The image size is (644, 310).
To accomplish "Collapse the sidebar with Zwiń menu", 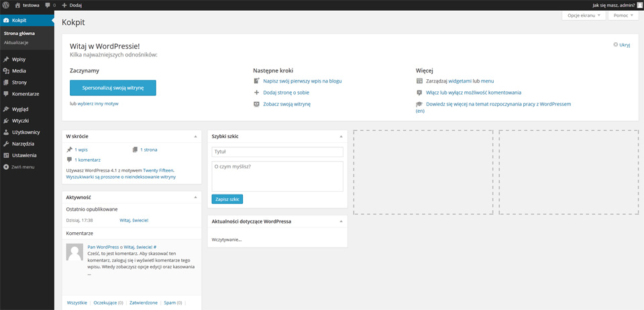I will (19, 167).
